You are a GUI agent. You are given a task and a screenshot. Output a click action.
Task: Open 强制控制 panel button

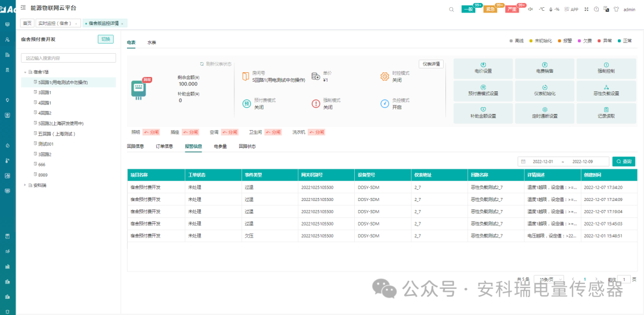pyautogui.click(x=606, y=68)
